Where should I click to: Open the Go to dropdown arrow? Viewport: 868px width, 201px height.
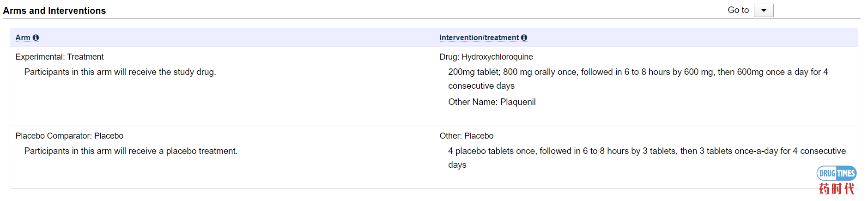point(764,10)
